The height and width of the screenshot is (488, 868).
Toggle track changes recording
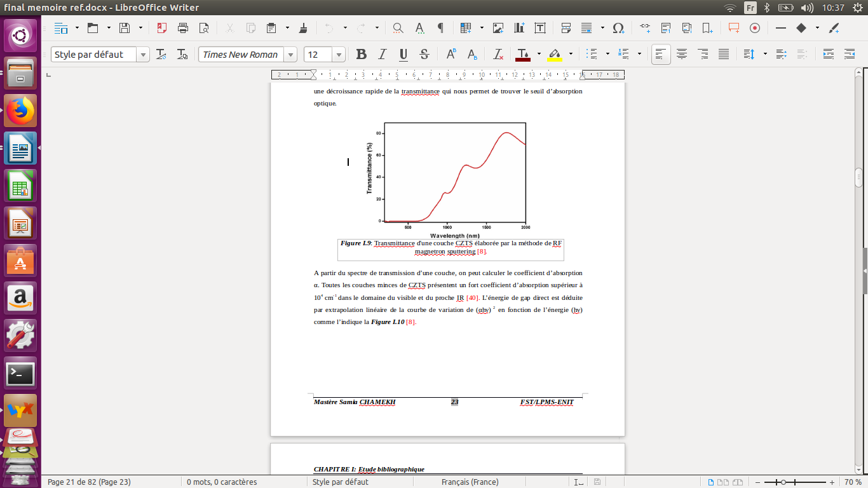[x=755, y=28]
